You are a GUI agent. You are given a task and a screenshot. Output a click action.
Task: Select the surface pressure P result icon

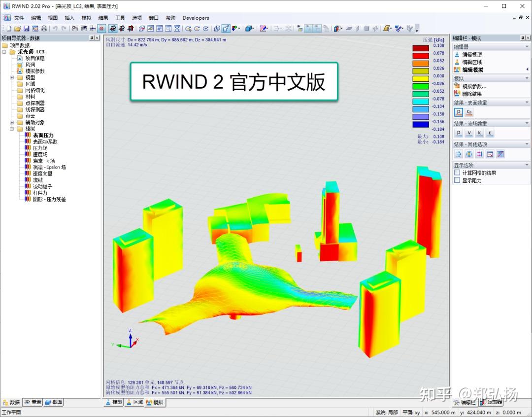[x=458, y=112]
